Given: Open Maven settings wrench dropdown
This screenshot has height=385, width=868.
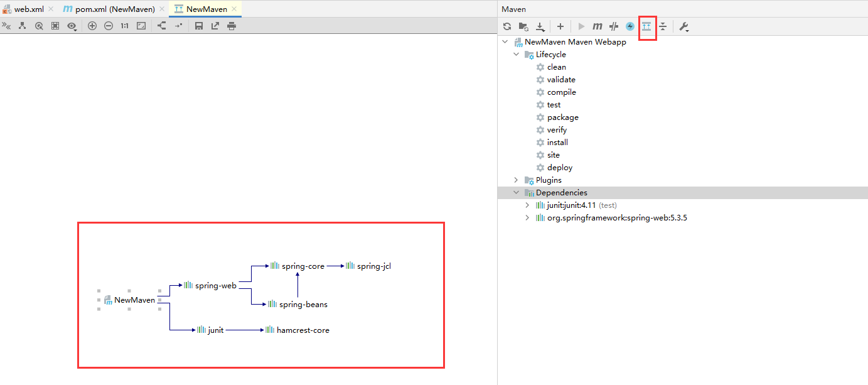Looking at the screenshot, I should (x=684, y=26).
